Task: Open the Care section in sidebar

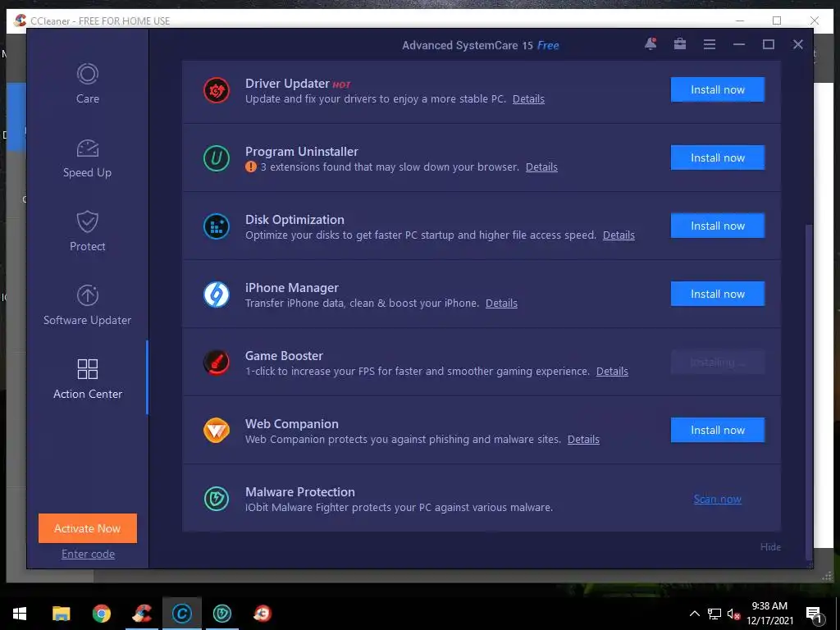Action: click(87, 84)
